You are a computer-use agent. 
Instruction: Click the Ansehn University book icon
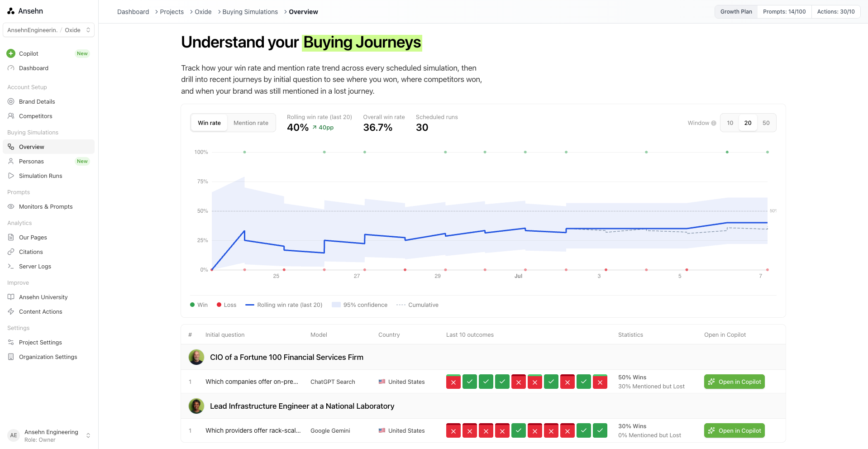pos(11,297)
